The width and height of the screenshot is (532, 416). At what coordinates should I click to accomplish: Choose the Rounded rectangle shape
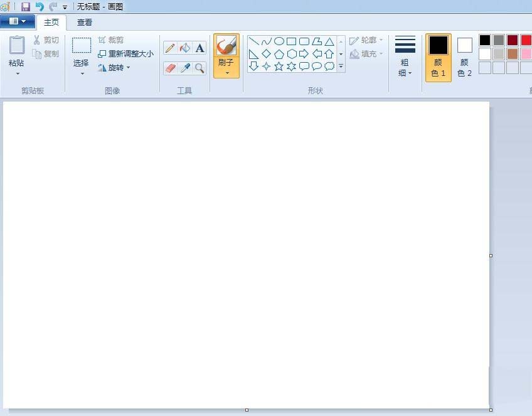[x=304, y=41]
